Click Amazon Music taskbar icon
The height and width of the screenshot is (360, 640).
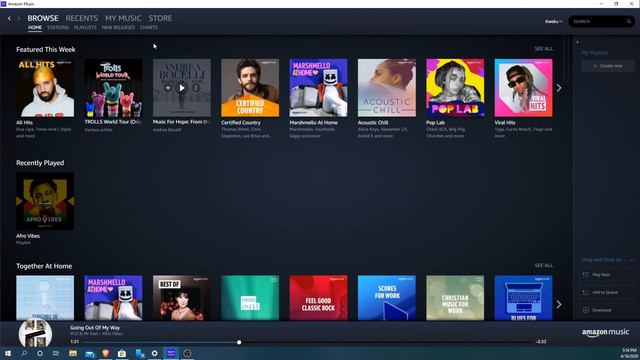coord(171,353)
